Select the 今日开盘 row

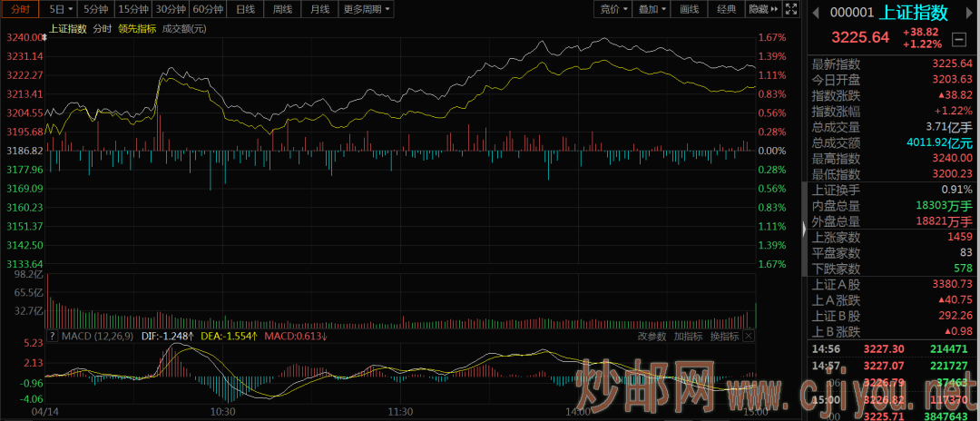(x=893, y=79)
